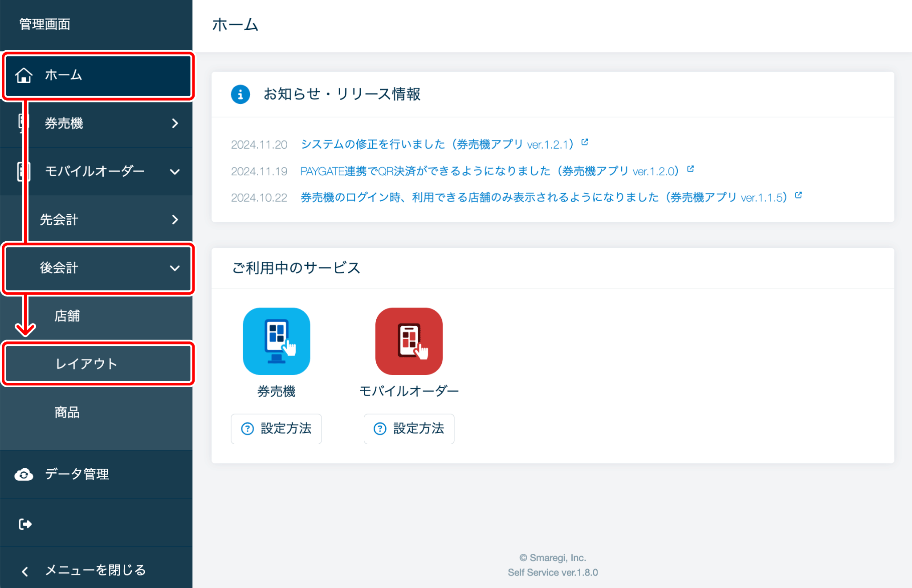The width and height of the screenshot is (912, 588).
Task: Expand the 券売機 sidebar menu chevron
Action: pos(175,123)
